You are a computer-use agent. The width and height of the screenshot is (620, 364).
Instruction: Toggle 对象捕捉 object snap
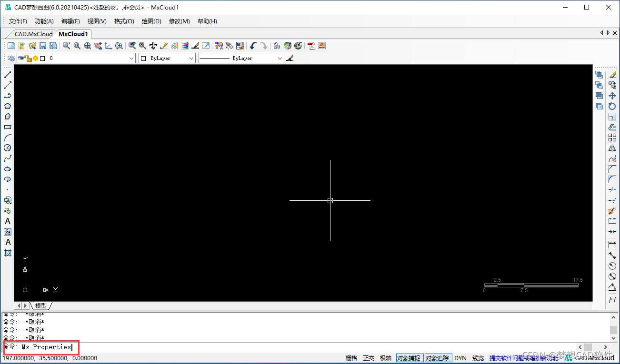pyautogui.click(x=409, y=358)
